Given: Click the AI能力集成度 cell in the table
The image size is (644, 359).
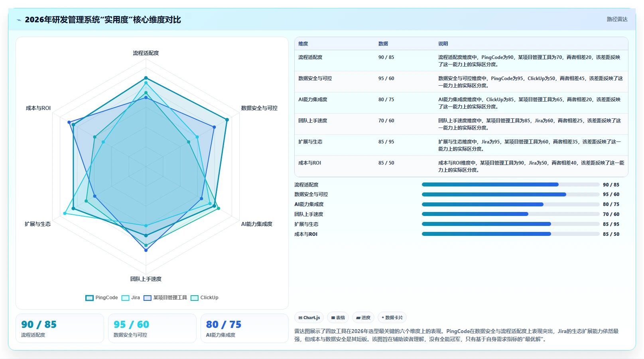Looking at the screenshot, I should pyautogui.click(x=313, y=100).
